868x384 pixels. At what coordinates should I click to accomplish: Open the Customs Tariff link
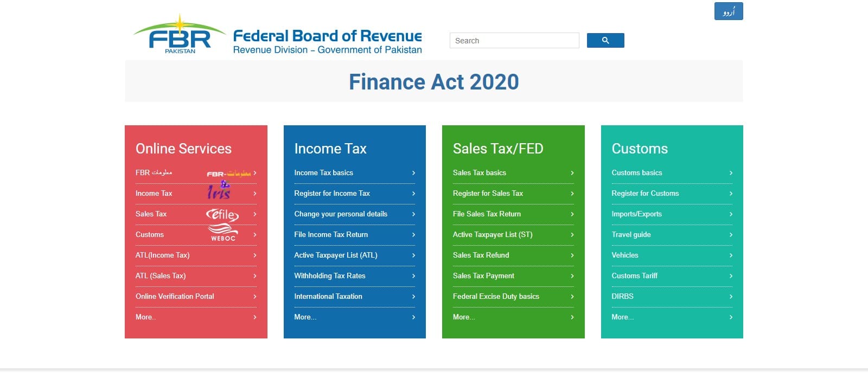click(634, 276)
